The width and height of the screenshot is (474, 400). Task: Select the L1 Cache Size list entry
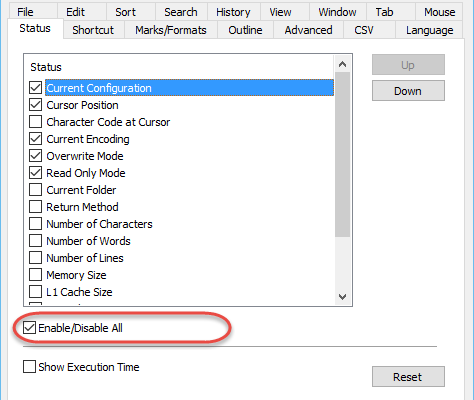click(x=79, y=292)
